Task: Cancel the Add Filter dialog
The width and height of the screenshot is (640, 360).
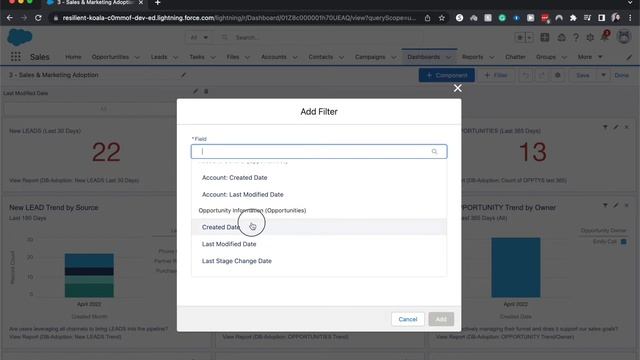Action: [x=408, y=319]
